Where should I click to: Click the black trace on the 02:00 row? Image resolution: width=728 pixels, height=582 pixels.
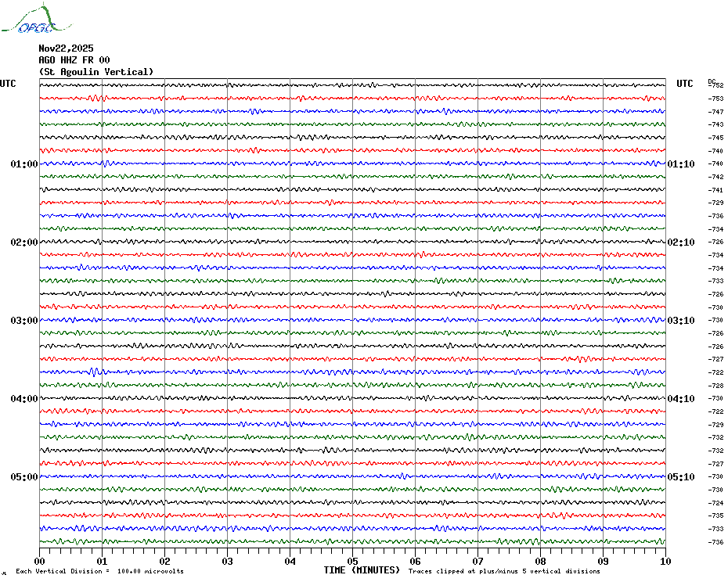click(352, 242)
